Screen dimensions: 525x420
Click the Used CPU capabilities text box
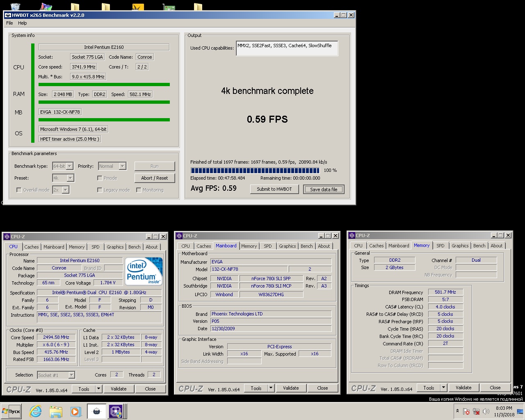tap(287, 48)
